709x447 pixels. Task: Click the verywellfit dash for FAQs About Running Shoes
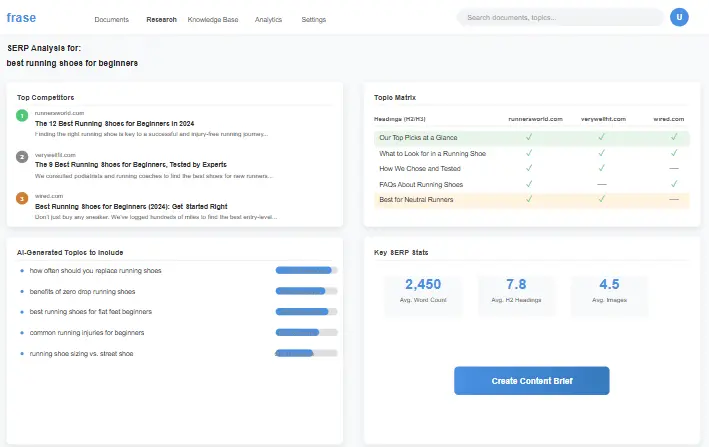pos(601,184)
